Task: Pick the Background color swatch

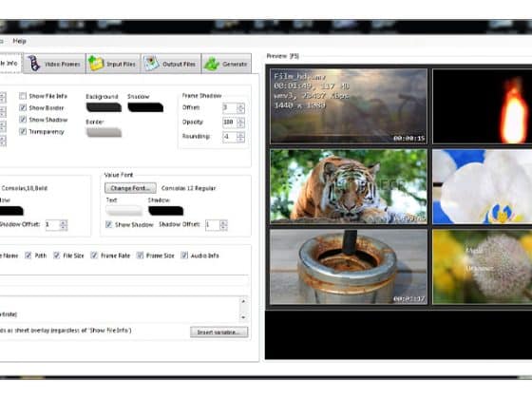Action: (104, 107)
